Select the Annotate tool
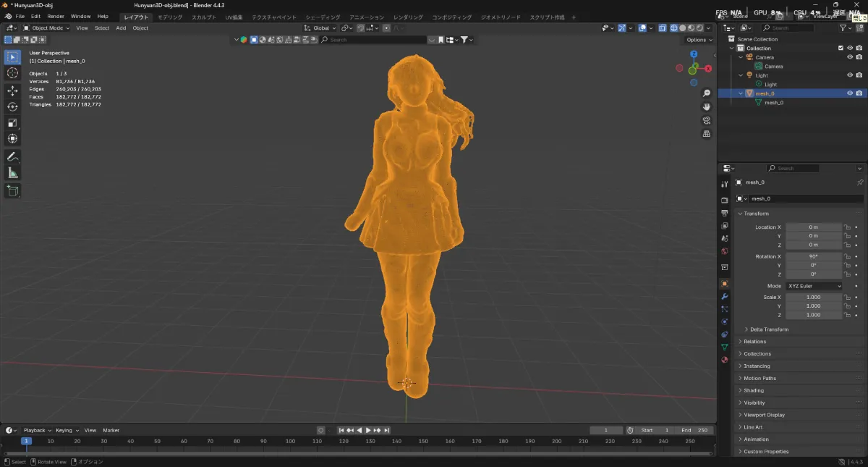 click(12, 157)
